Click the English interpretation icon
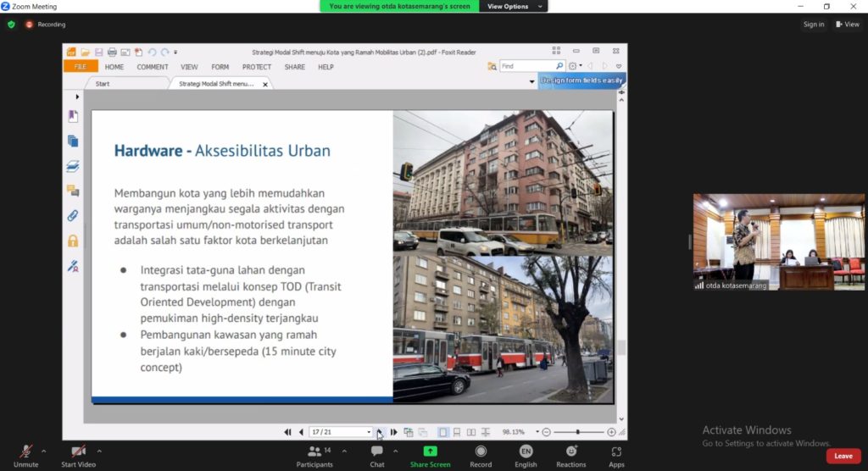868x471 pixels. click(x=526, y=452)
